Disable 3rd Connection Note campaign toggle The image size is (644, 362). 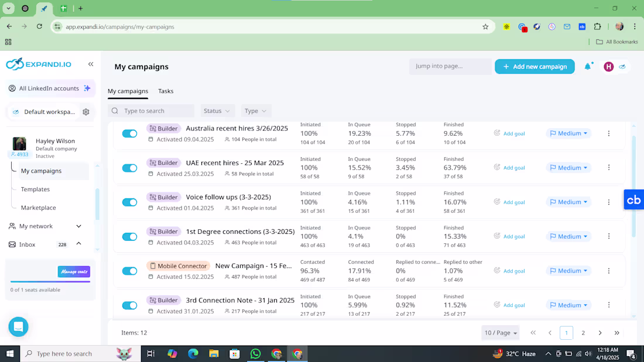129,305
